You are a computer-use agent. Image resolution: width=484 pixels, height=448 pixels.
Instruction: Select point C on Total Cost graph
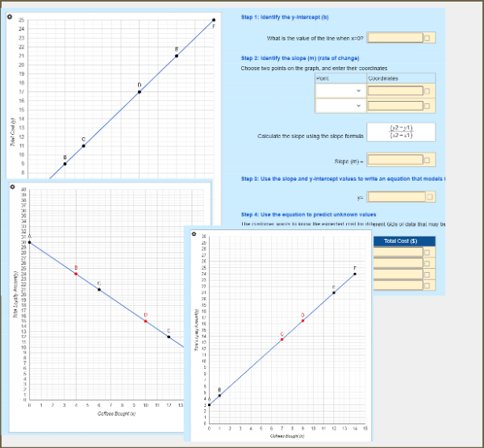pyautogui.click(x=84, y=146)
